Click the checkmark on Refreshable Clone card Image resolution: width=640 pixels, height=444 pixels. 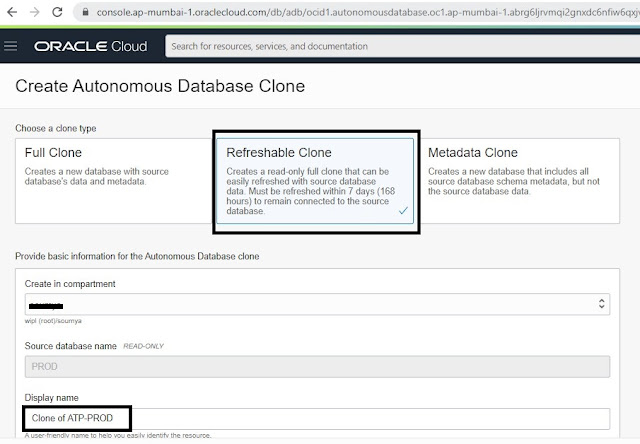click(401, 211)
